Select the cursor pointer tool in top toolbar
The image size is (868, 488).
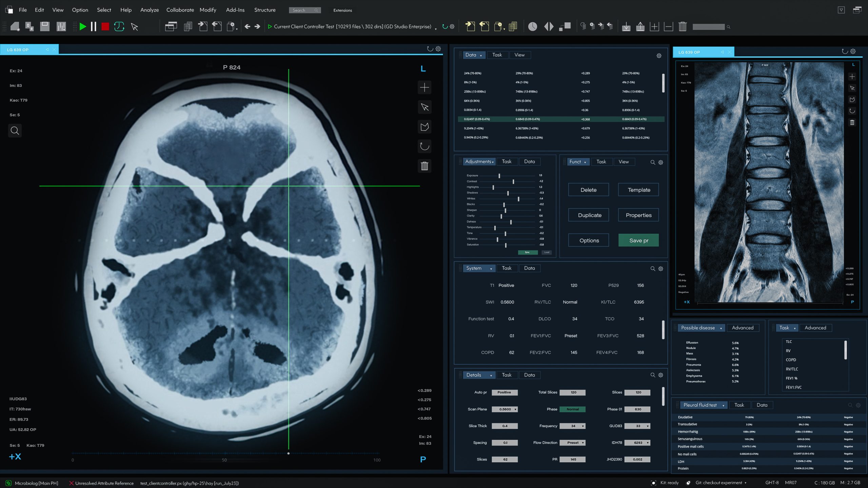[134, 26]
